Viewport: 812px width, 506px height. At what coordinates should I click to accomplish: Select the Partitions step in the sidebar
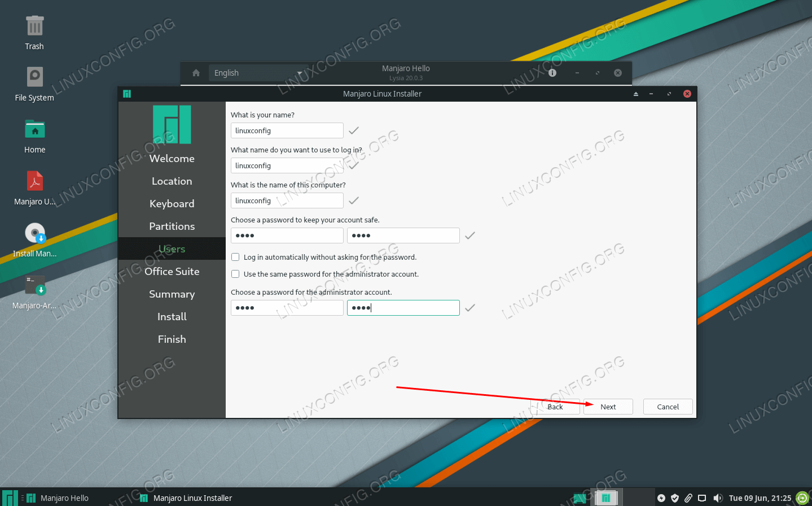coord(172,226)
